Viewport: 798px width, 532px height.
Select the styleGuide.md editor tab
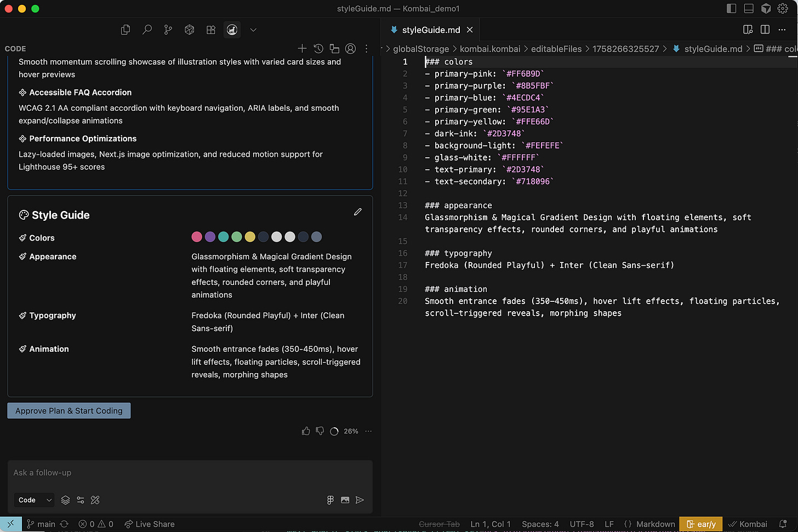pyautogui.click(x=430, y=30)
